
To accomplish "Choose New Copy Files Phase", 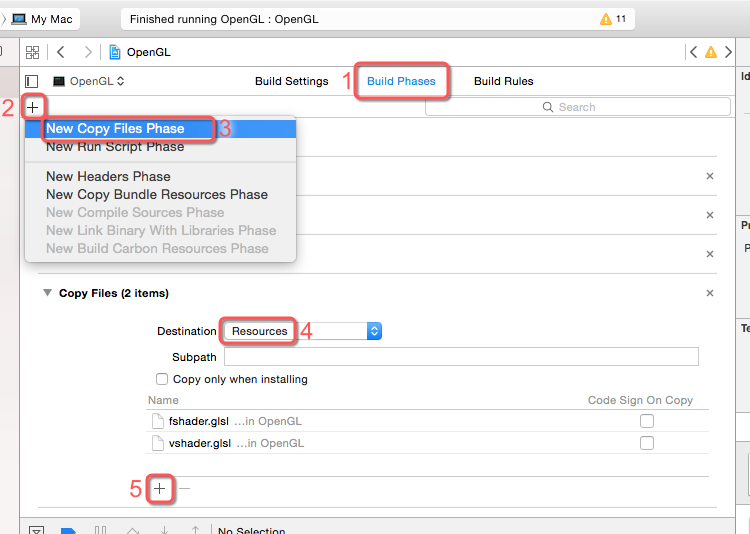I will point(161,129).
